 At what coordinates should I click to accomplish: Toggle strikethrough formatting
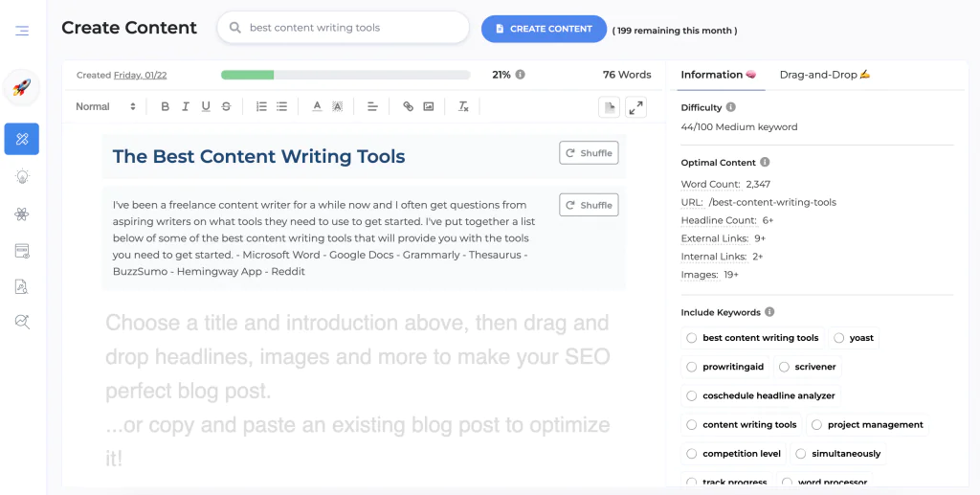click(x=226, y=107)
